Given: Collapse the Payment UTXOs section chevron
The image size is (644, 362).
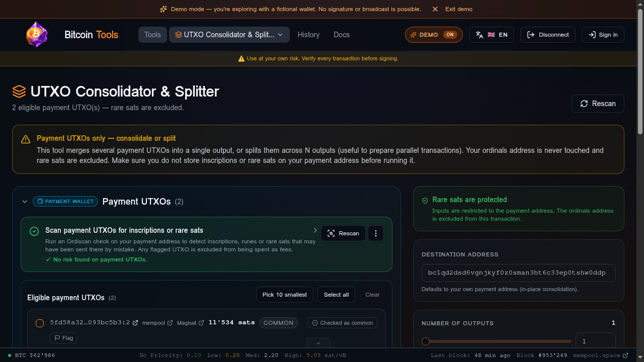Looking at the screenshot, I should click(25, 202).
